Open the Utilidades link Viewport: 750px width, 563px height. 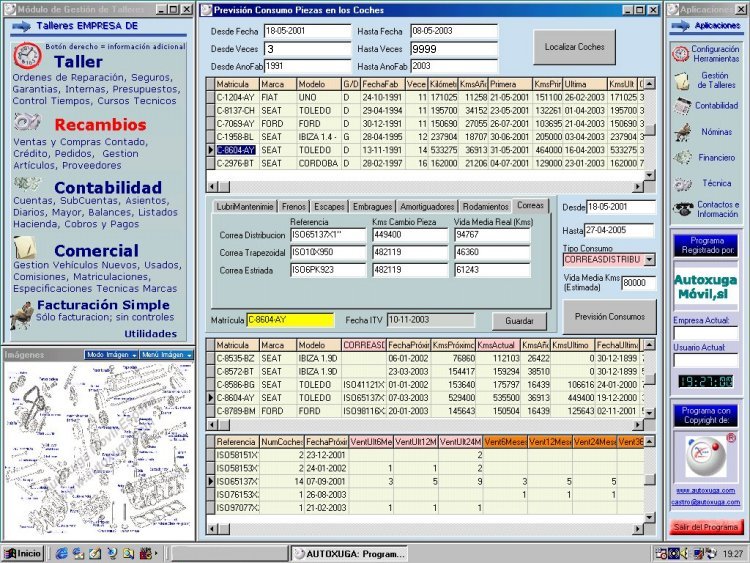tap(150, 333)
